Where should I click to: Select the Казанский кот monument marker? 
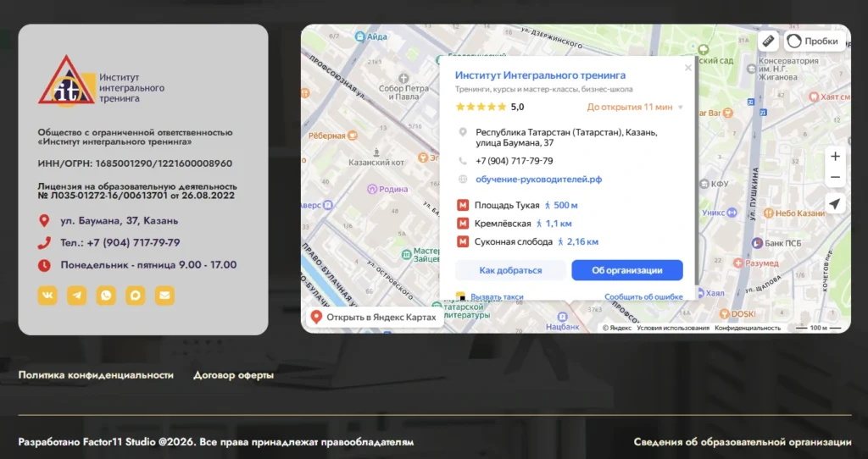pyautogui.click(x=376, y=152)
